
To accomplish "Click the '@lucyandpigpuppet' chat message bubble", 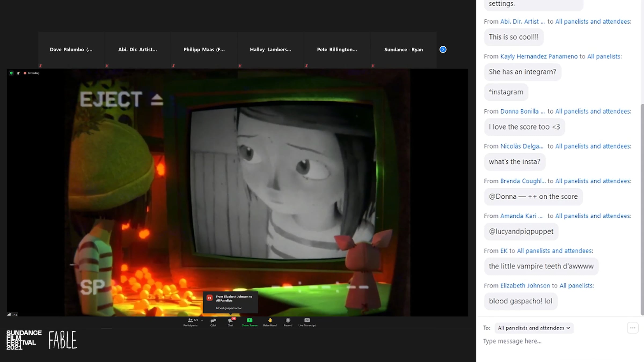I will (x=521, y=231).
